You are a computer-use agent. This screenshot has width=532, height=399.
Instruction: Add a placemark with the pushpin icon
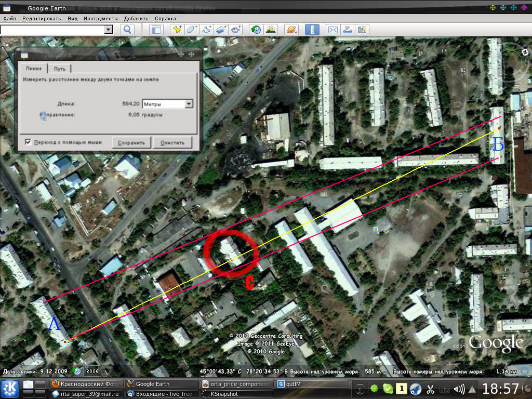coord(177,30)
